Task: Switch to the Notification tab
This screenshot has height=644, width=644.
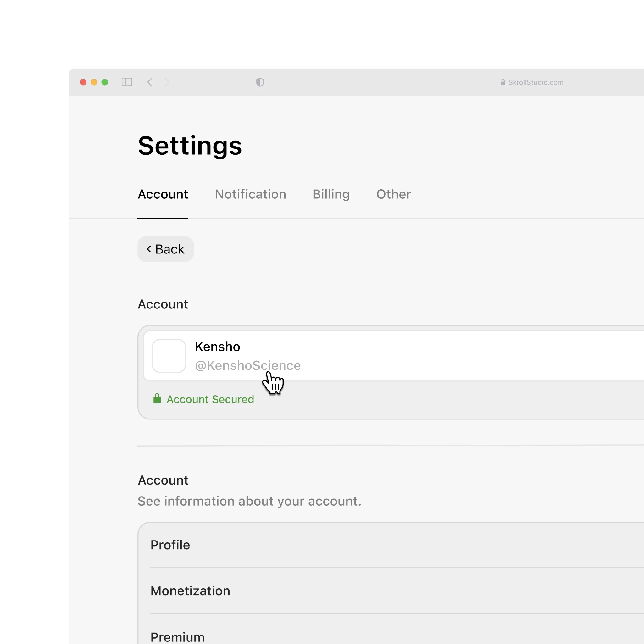Action: (250, 194)
